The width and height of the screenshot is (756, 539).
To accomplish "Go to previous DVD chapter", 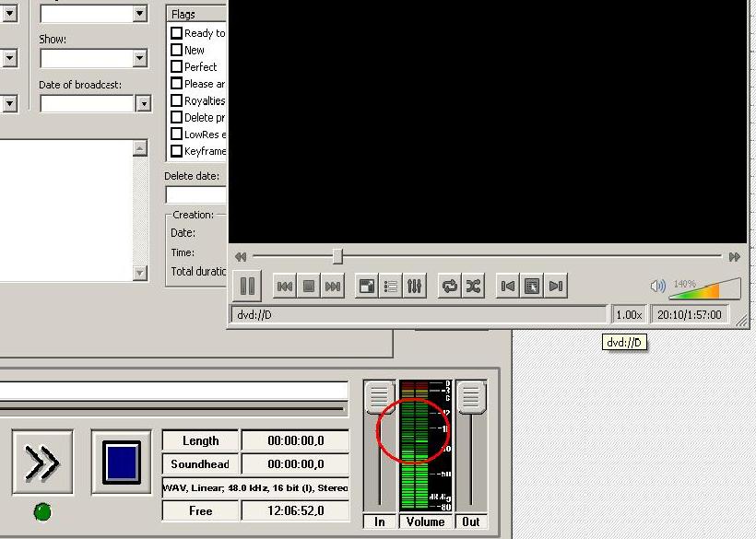I will coord(508,287).
